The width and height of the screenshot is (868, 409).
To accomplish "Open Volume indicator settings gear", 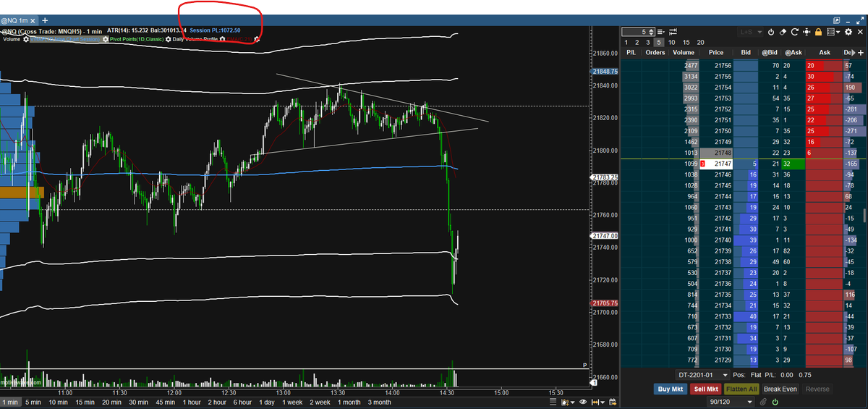I will point(26,39).
